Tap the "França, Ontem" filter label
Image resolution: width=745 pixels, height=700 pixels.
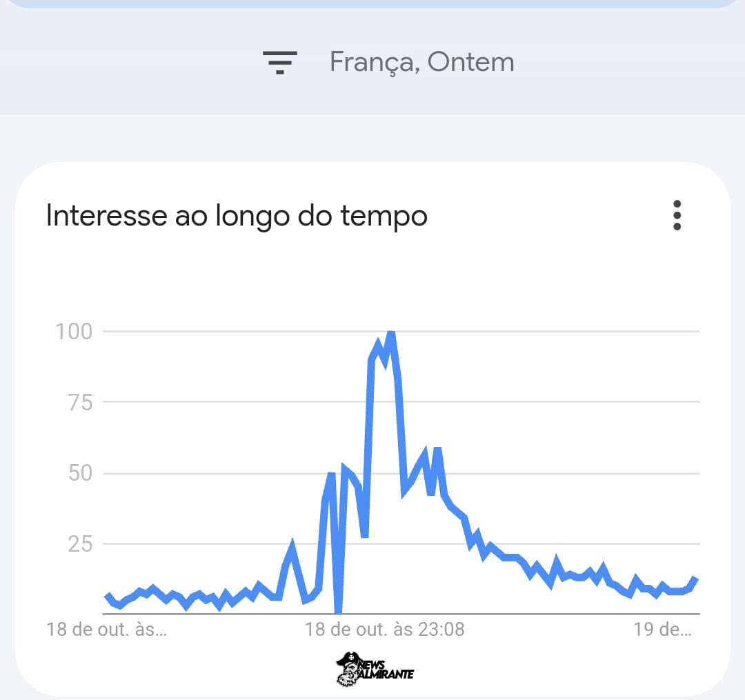coord(421,62)
